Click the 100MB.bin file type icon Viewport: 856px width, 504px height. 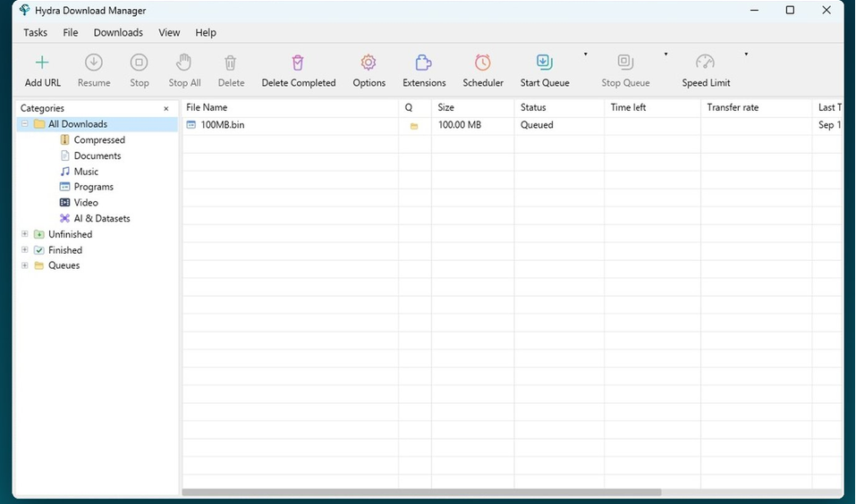coord(191,124)
